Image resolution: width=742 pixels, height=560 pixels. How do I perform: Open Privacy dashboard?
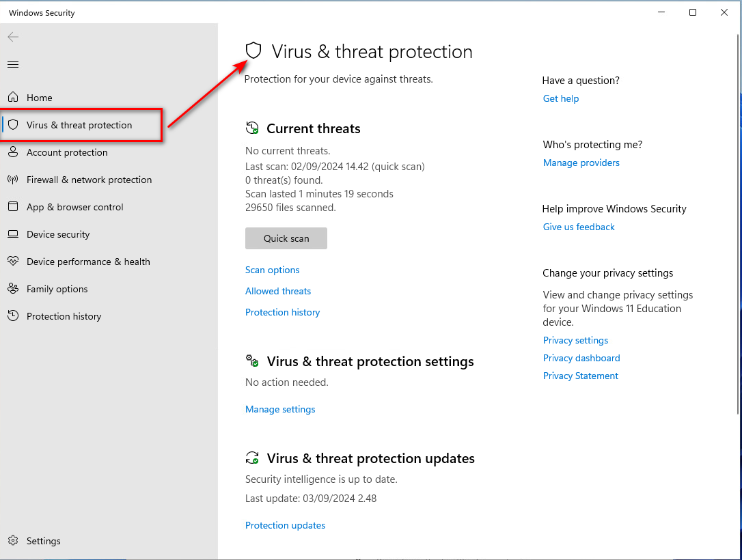click(x=581, y=357)
